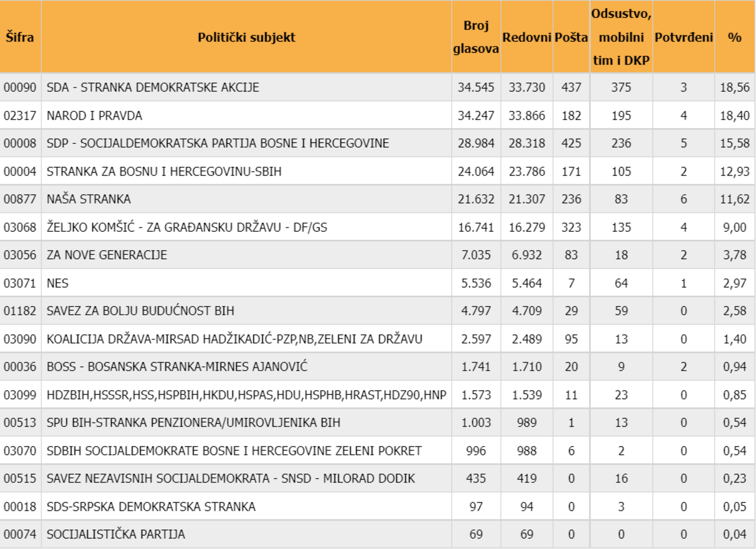The height and width of the screenshot is (549, 756).
Task: Click the percent column header
Action: coord(734,37)
